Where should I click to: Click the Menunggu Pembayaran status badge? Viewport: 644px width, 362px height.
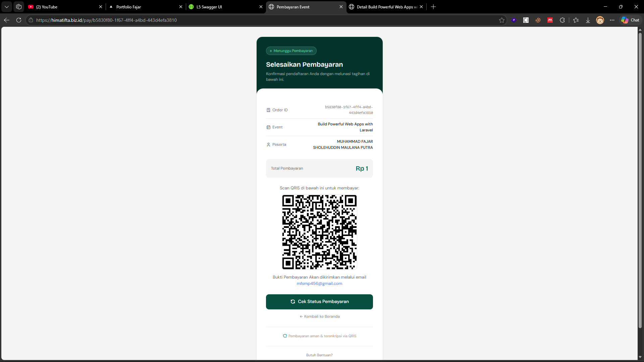pyautogui.click(x=291, y=51)
